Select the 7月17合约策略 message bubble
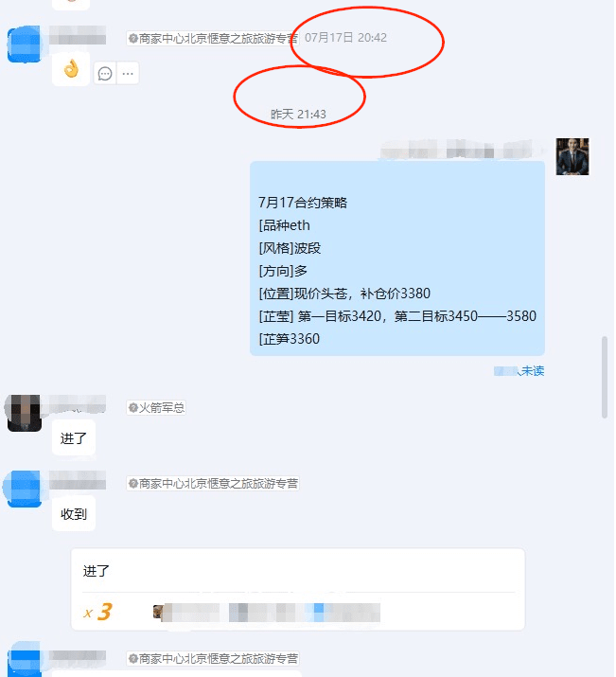Viewport: 616px width, 677px height. click(397, 258)
